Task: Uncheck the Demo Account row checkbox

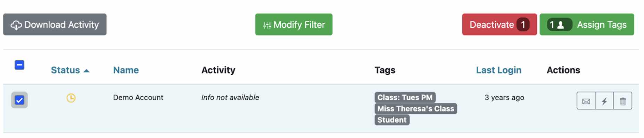Action: [19, 100]
